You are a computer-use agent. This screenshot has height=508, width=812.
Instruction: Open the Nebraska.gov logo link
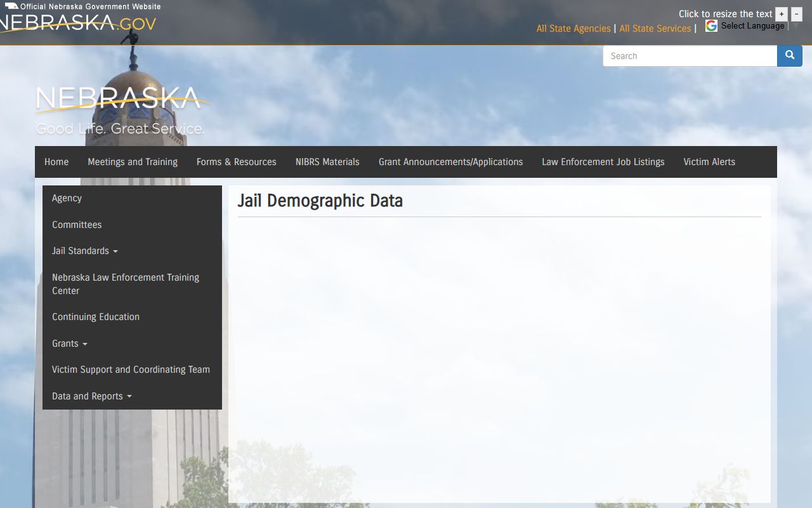point(77,23)
